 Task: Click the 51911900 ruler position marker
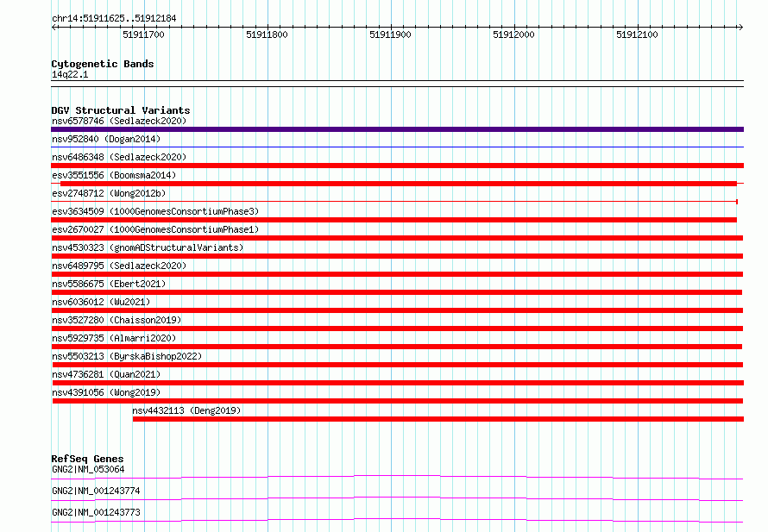pyautogui.click(x=390, y=34)
